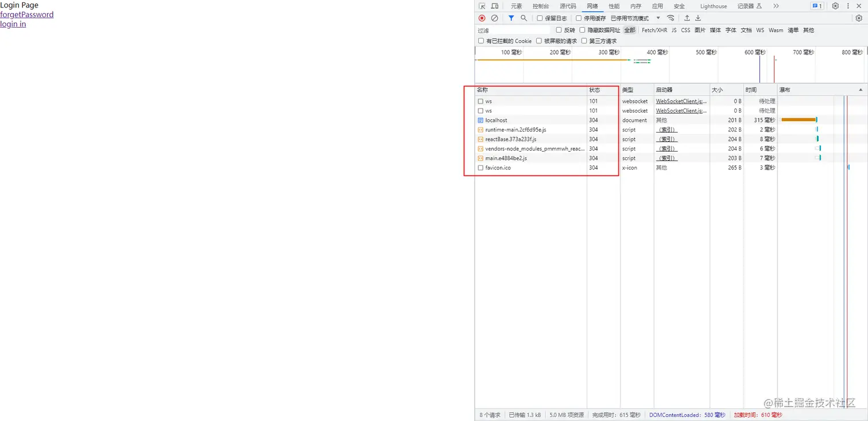This screenshot has width=868, height=421.
Task: Sort by the 状态 column header
Action: tap(603, 90)
